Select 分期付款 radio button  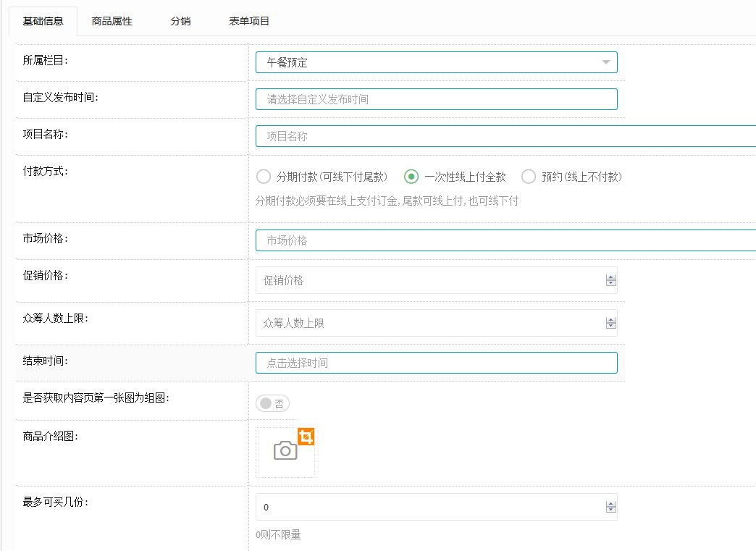point(264,177)
